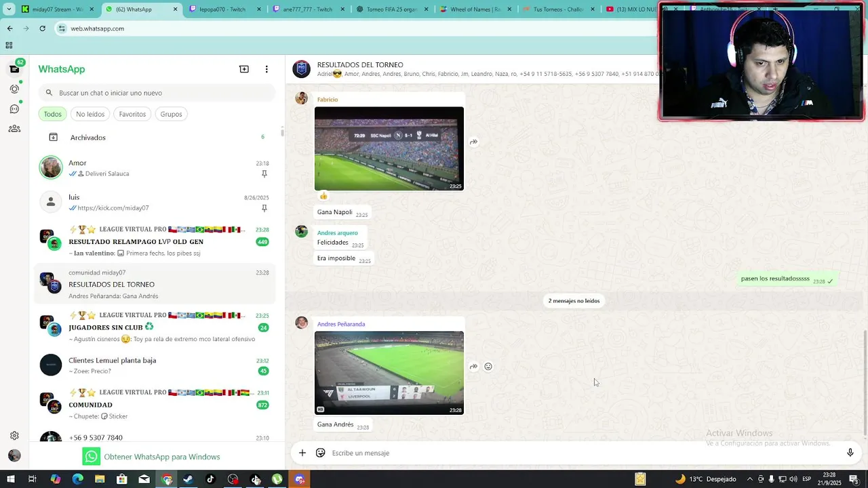Image resolution: width=868 pixels, height=488 pixels.
Task: Reload the page in browser toolbar
Action: 42,28
